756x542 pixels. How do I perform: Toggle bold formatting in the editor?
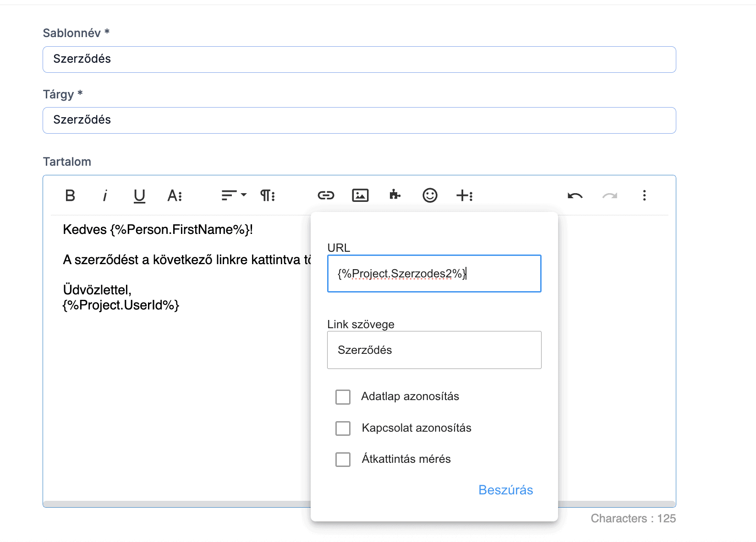click(x=70, y=195)
